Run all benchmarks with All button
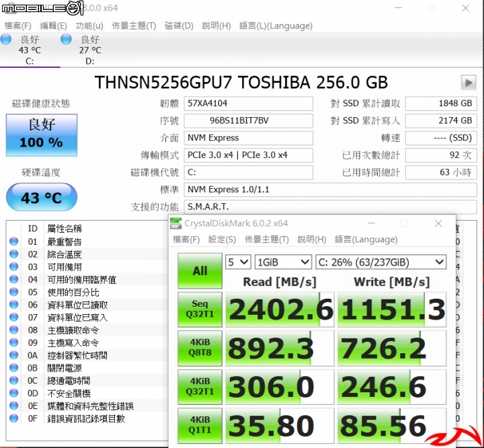The width and height of the screenshot is (484, 448). [200, 271]
